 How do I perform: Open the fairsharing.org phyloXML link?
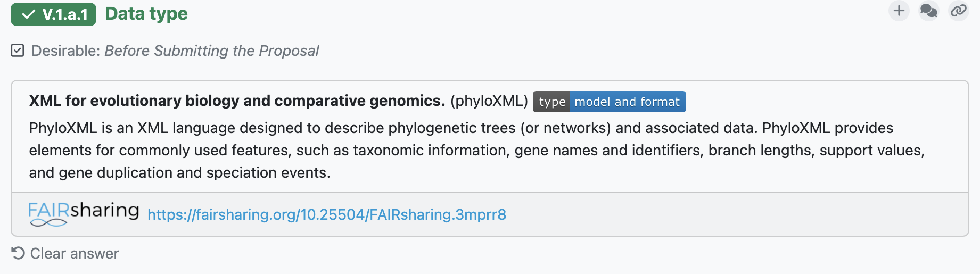tap(327, 214)
